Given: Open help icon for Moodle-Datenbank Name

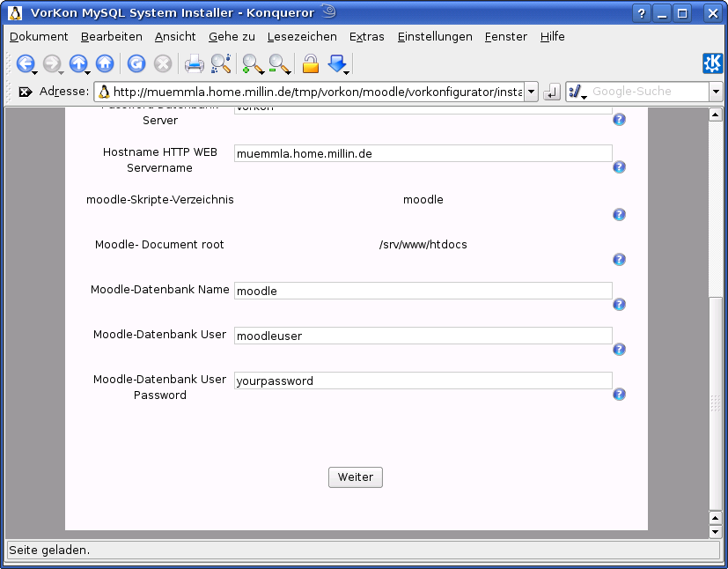Looking at the screenshot, I should click(x=619, y=304).
